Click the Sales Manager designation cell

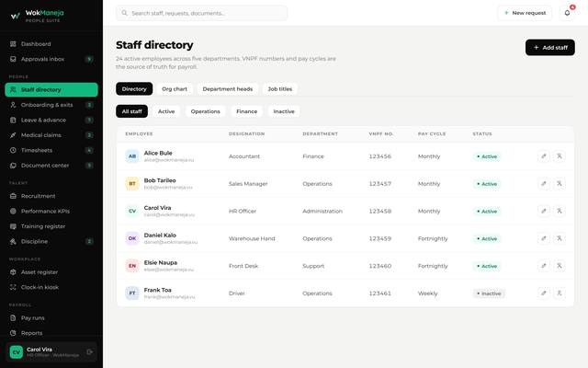point(248,184)
